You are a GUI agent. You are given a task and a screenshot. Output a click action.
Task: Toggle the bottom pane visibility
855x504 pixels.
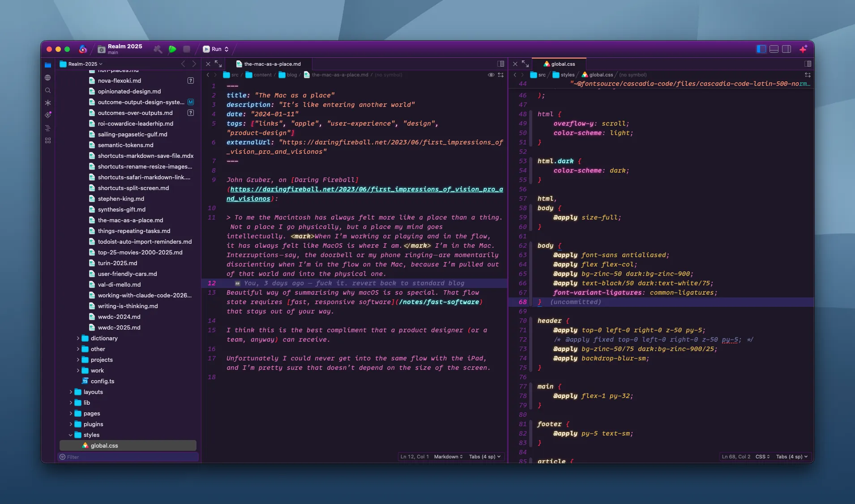tap(774, 49)
